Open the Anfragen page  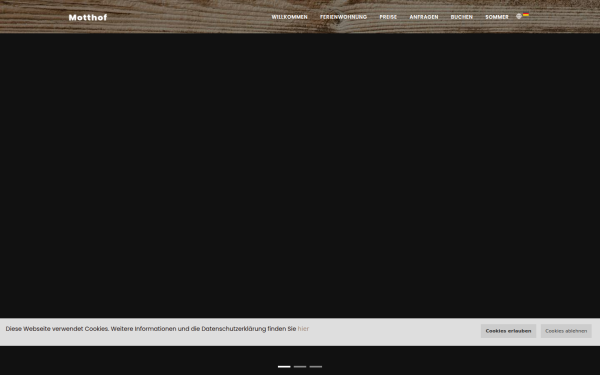[424, 17]
